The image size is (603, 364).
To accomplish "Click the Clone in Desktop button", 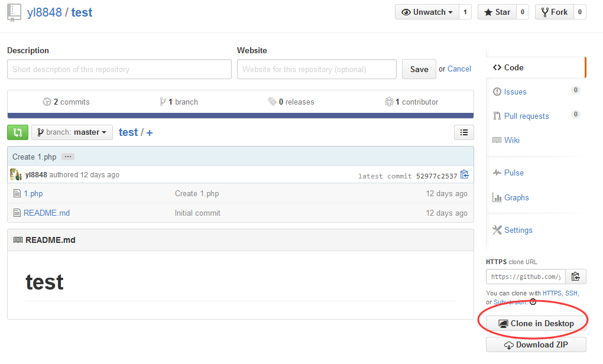I will tap(536, 323).
